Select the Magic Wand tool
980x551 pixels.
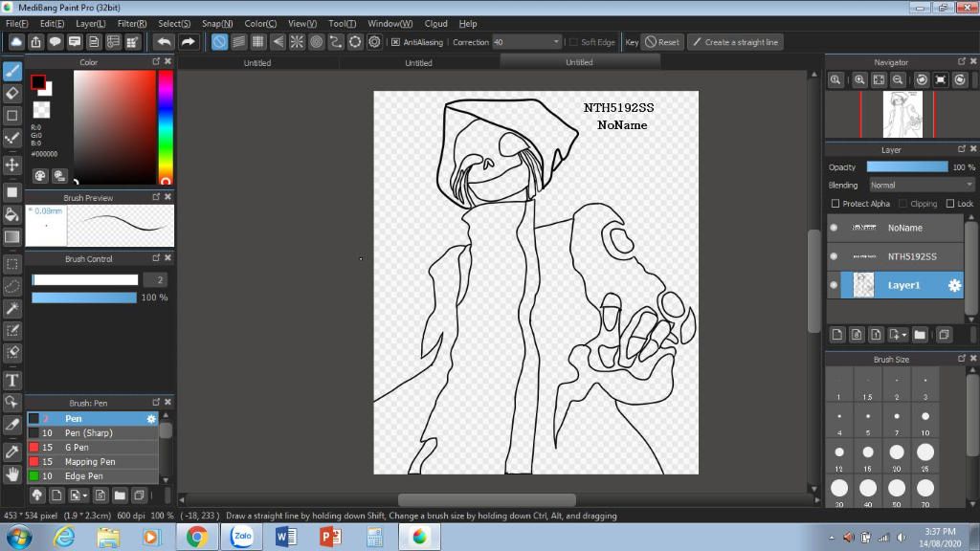click(12, 309)
